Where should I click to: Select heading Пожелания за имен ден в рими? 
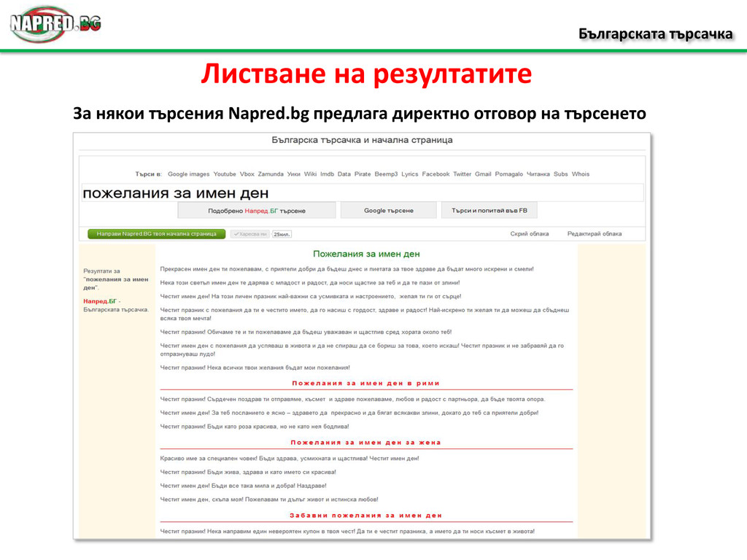[x=366, y=384]
